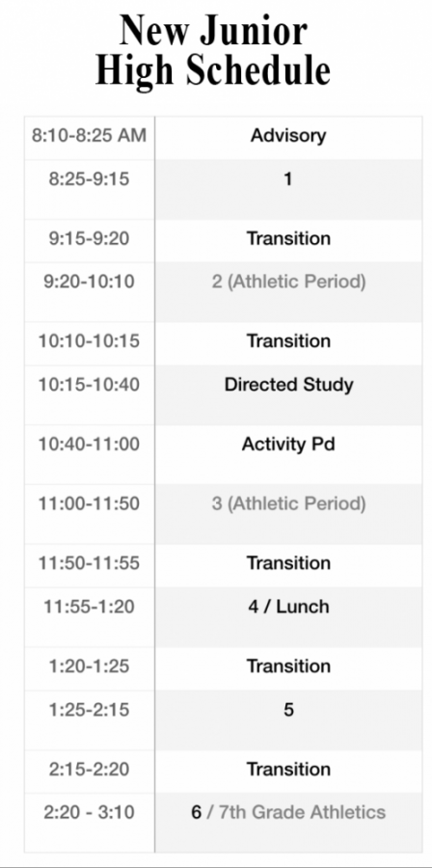Click the 9:20-10:10 time cell

coord(89,282)
